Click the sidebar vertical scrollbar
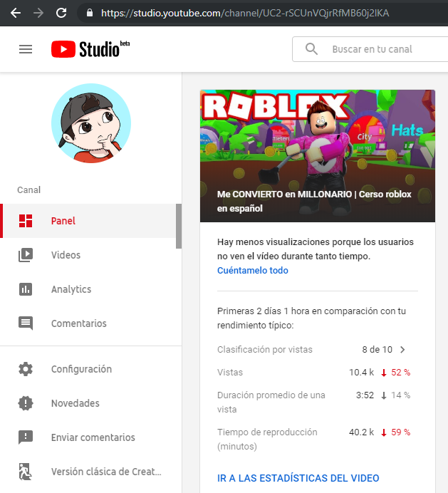Screen dimensions: 448x493 (179, 226)
